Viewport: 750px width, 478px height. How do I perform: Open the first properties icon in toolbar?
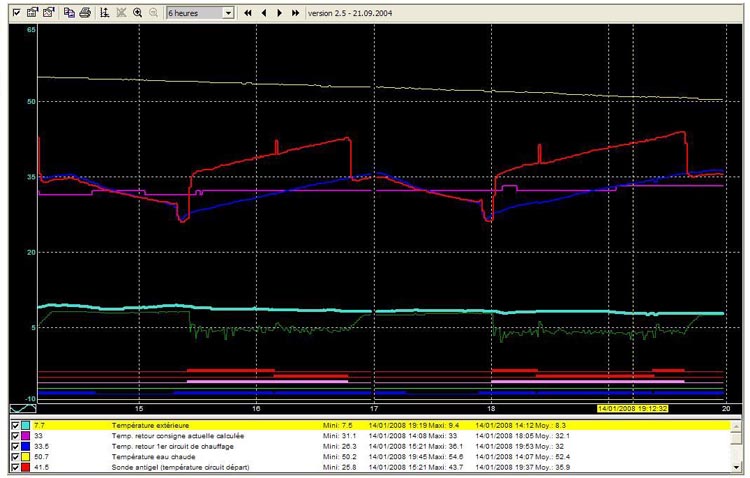[x=32, y=13]
